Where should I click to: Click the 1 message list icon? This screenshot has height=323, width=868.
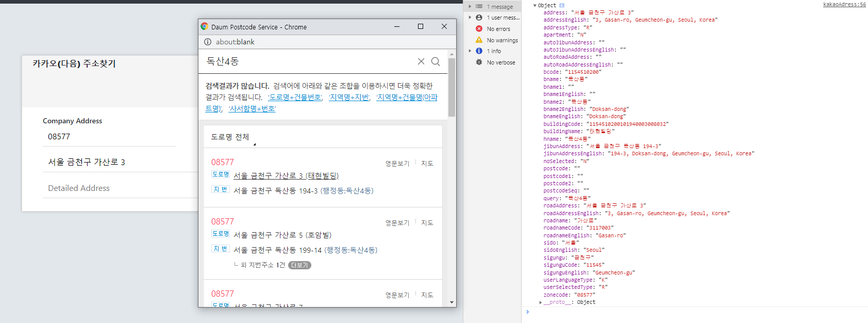479,7
